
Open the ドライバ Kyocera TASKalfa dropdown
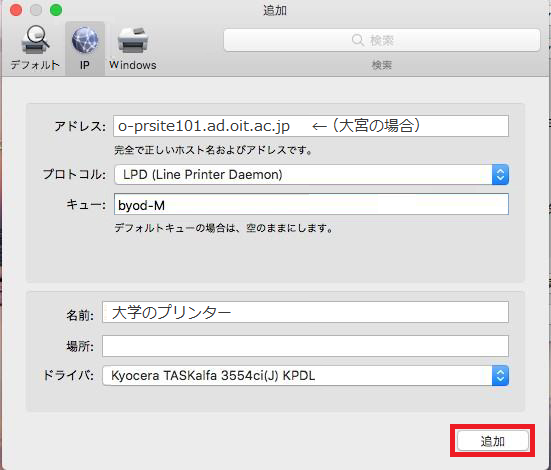click(x=305, y=376)
